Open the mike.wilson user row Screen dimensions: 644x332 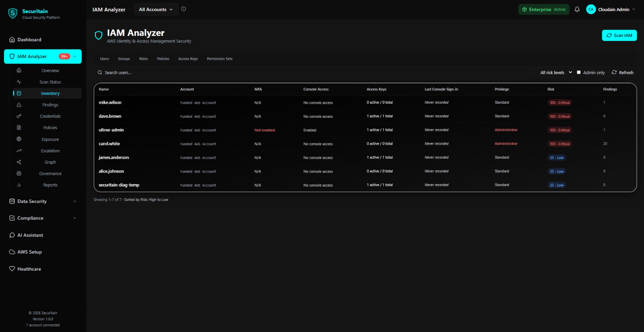[x=365, y=102]
